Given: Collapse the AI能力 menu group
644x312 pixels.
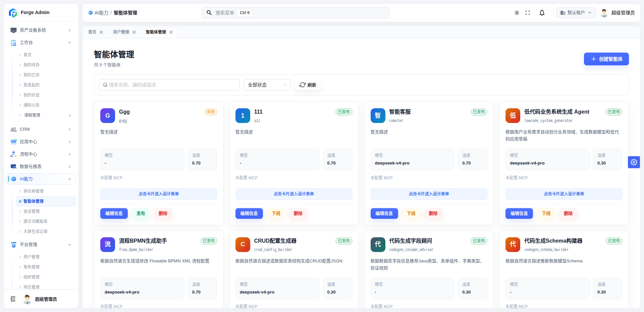Looking at the screenshot, I should click(x=69, y=179).
